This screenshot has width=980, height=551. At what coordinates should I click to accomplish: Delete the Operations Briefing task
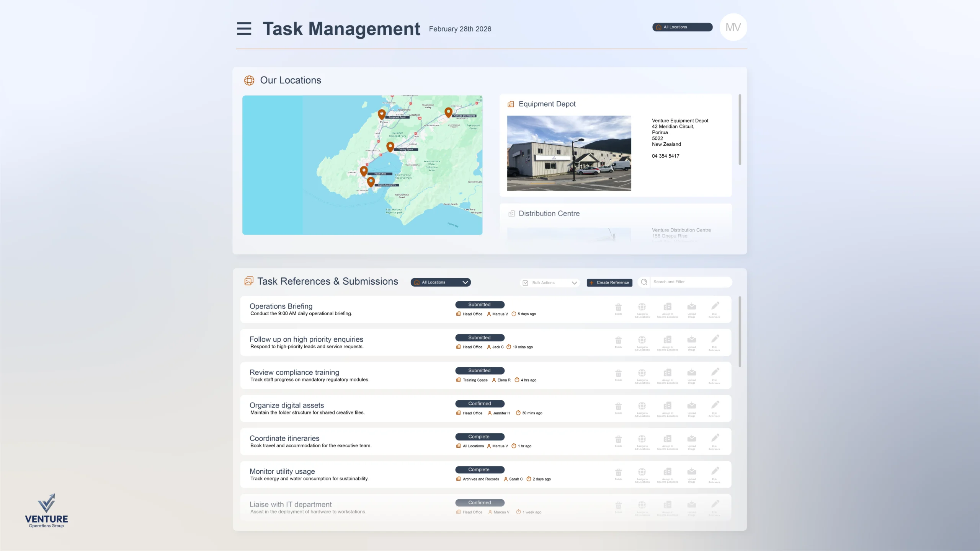click(x=618, y=309)
